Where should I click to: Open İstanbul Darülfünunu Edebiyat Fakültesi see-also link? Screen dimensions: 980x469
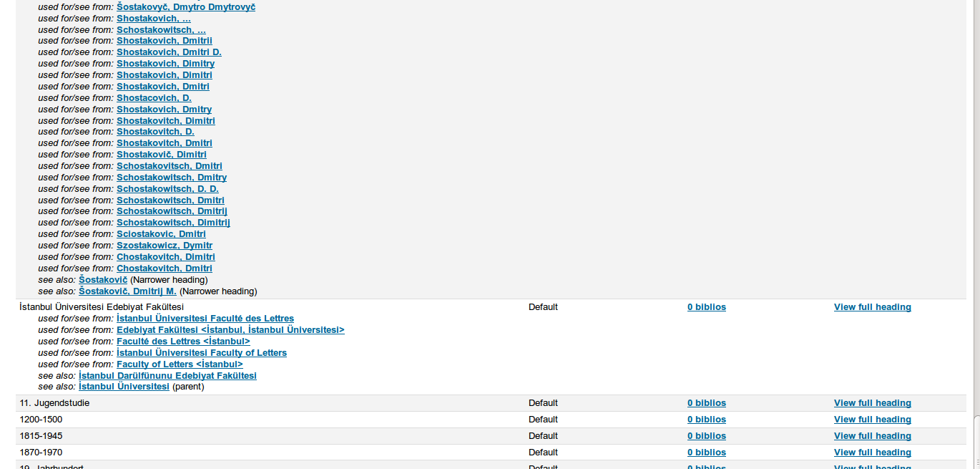click(x=167, y=376)
